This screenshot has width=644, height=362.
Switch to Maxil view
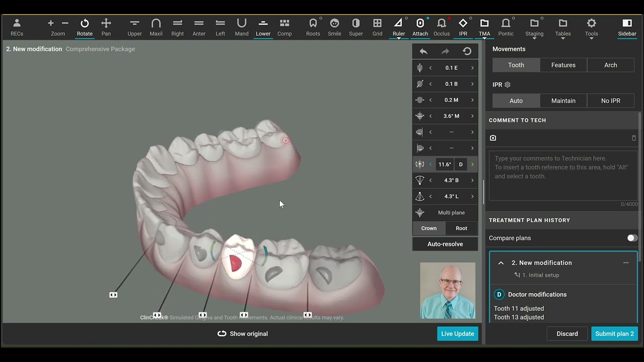156,27
